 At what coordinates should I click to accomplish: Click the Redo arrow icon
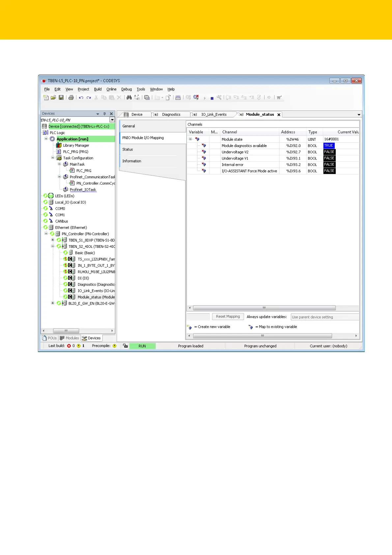click(89, 98)
